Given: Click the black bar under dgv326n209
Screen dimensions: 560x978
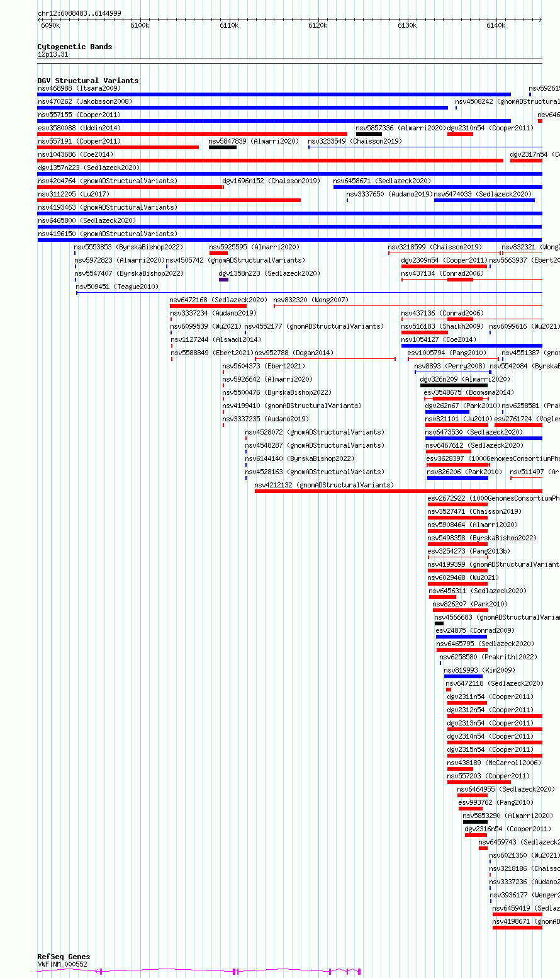Looking at the screenshot, I should point(454,385).
